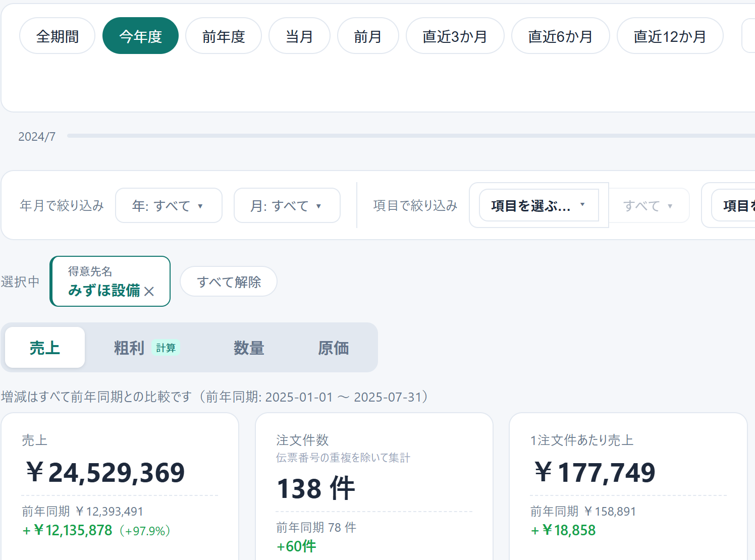Click the 項目で絞り込み label
This screenshot has height=560, width=755.
[x=415, y=205]
